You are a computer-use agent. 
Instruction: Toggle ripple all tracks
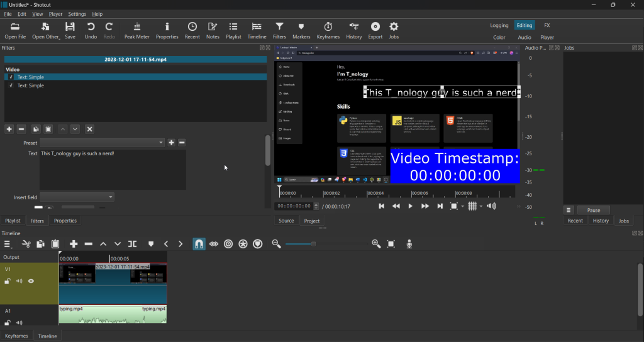pyautogui.click(x=243, y=244)
